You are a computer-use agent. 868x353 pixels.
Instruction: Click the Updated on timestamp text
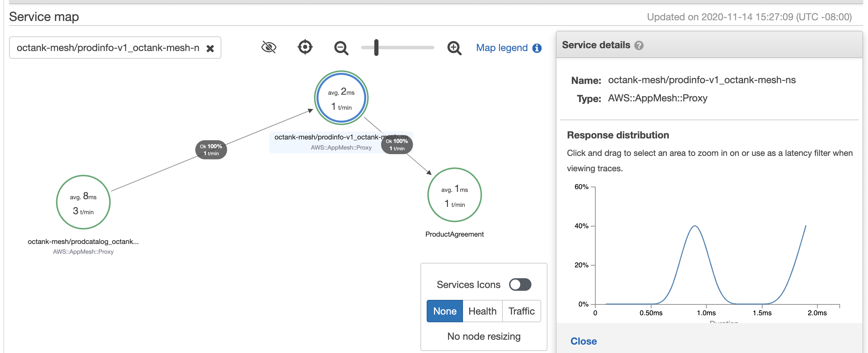tap(749, 17)
